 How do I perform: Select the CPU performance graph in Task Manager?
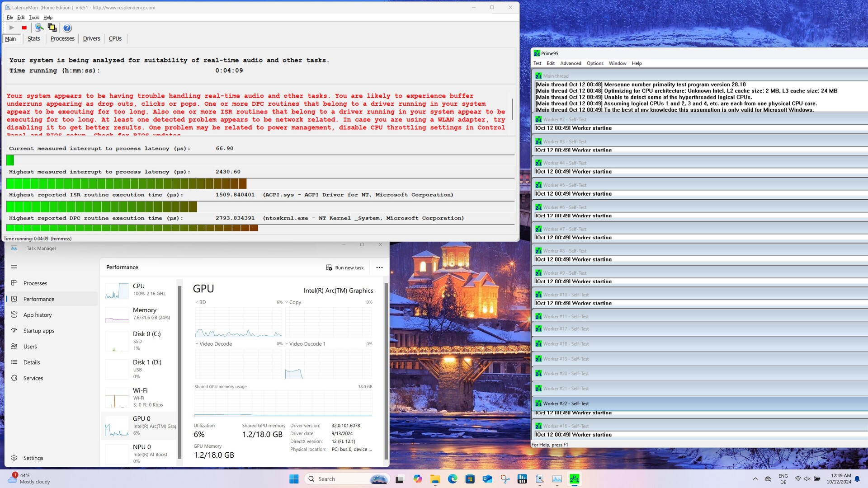click(x=140, y=290)
